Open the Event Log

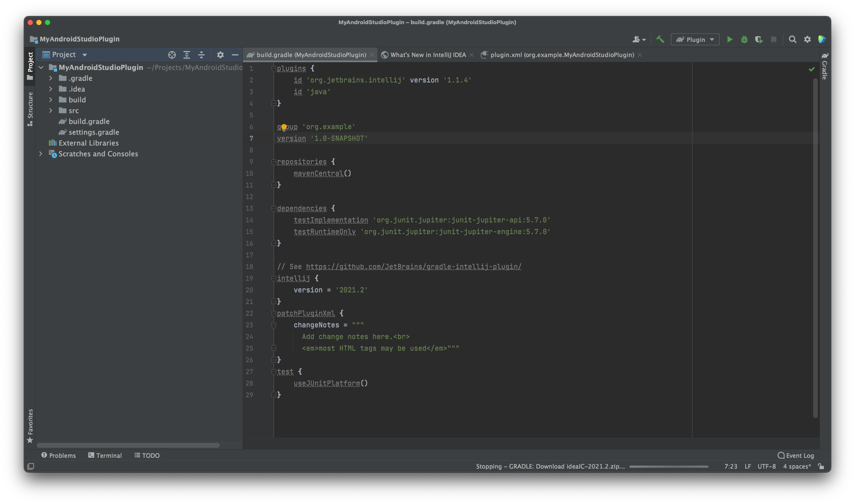[x=796, y=455]
